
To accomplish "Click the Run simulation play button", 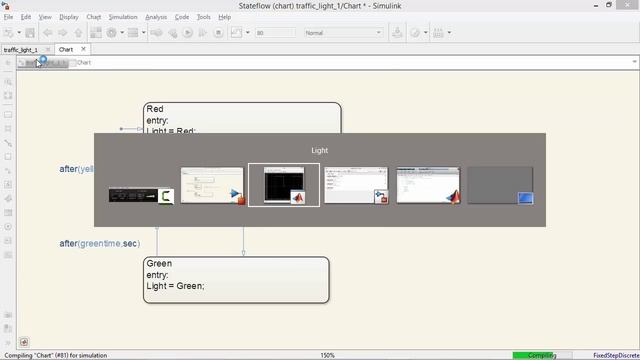I will click(x=188, y=33).
